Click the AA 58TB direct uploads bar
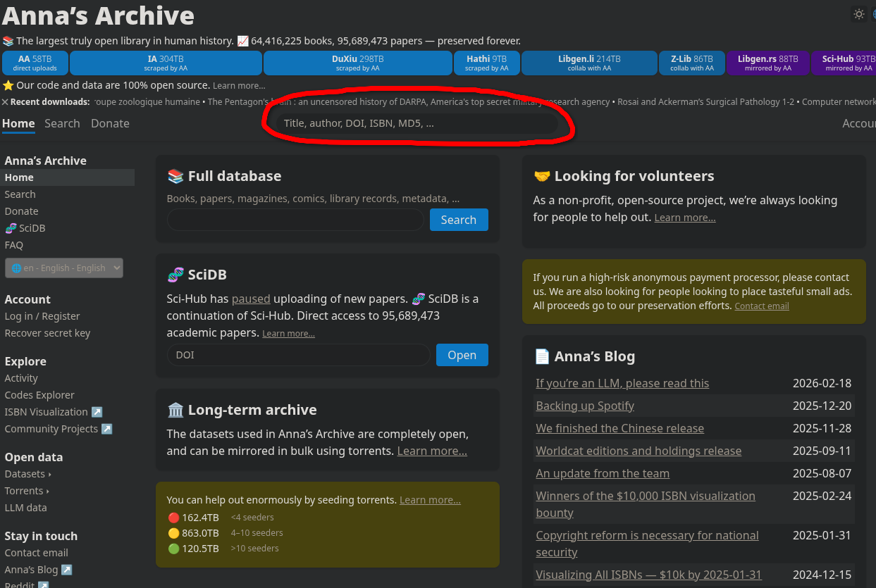The image size is (876, 588). [35, 63]
